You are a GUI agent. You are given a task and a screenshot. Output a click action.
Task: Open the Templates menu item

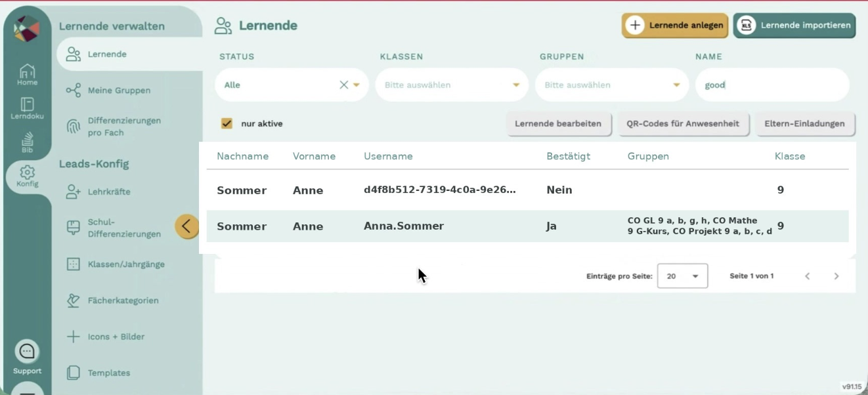109,373
